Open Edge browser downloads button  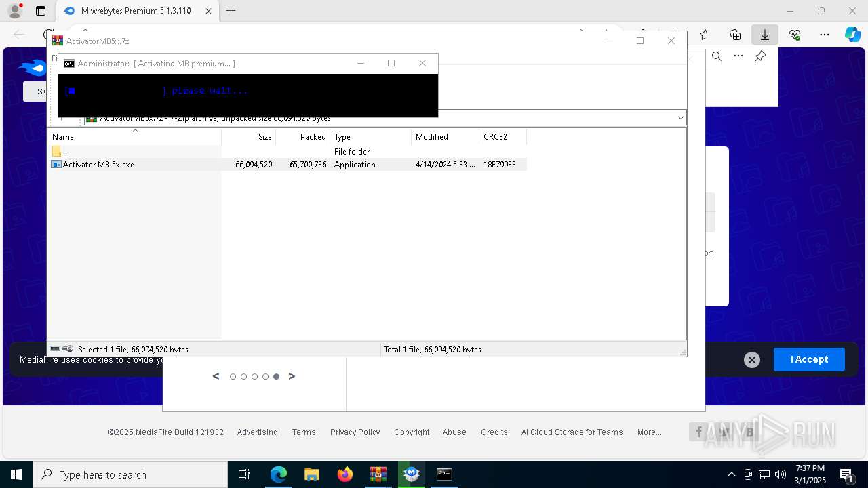click(764, 35)
